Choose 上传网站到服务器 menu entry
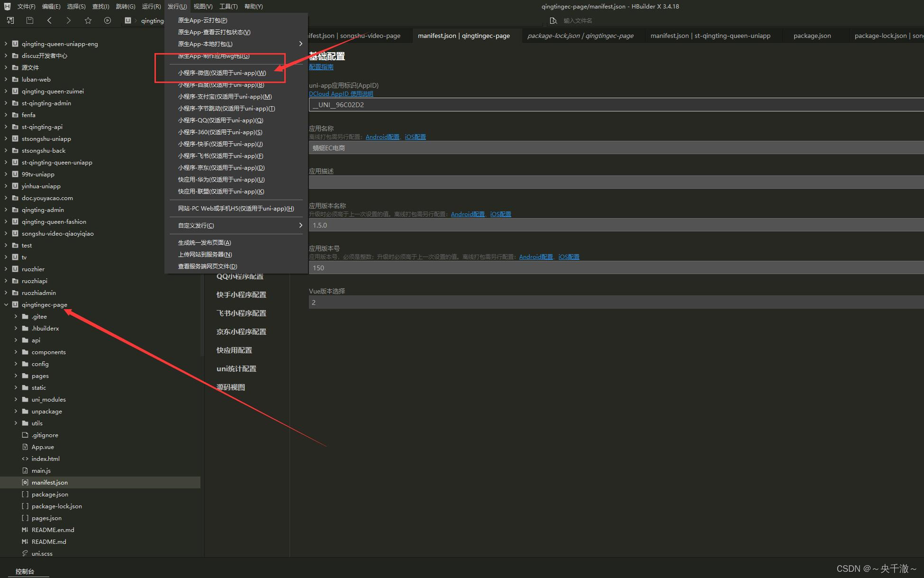Viewport: 924px width, 578px height. (x=205, y=255)
